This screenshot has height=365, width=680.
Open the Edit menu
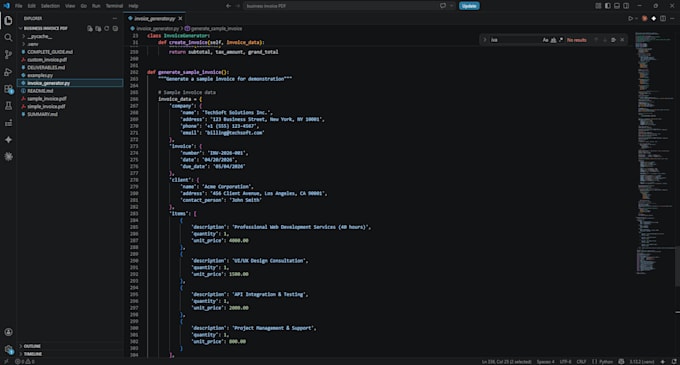32,6
